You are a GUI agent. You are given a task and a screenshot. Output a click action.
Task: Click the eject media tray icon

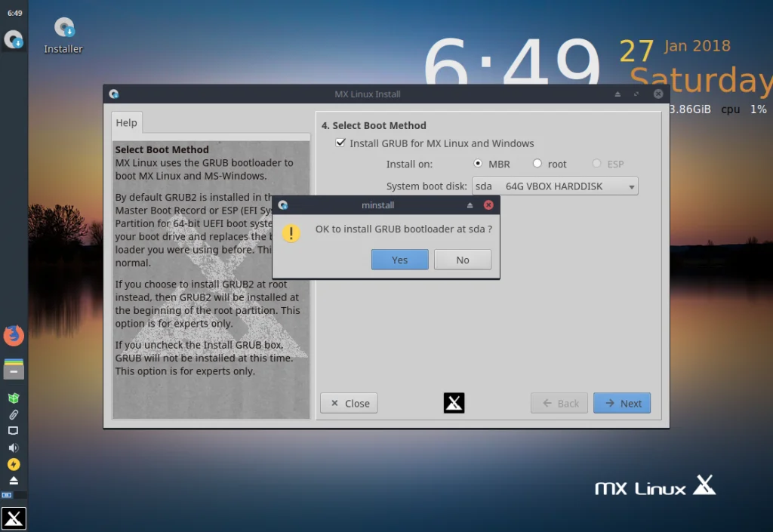click(x=14, y=481)
